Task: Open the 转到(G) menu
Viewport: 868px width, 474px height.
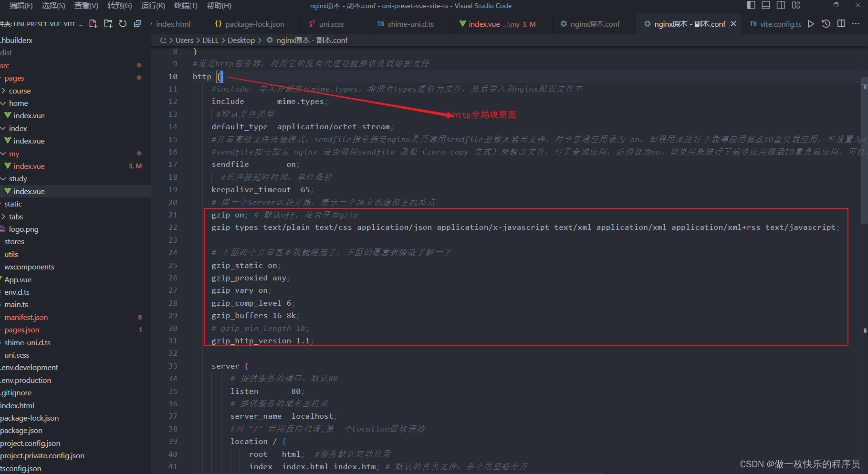Action: click(x=120, y=6)
